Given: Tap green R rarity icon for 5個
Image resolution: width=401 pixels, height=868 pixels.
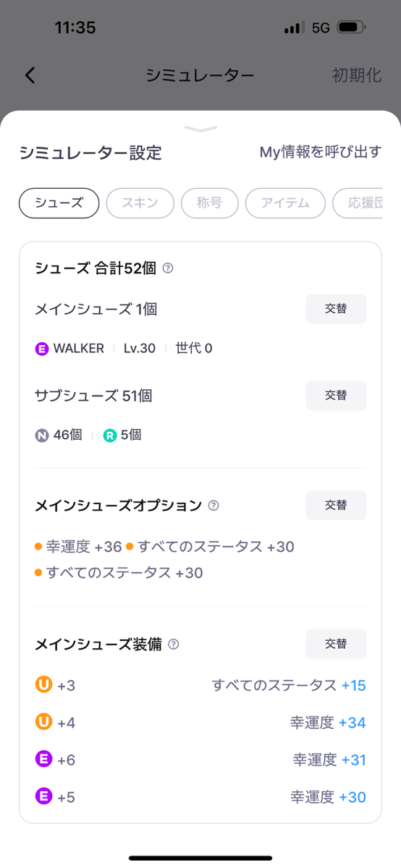Looking at the screenshot, I should (110, 435).
